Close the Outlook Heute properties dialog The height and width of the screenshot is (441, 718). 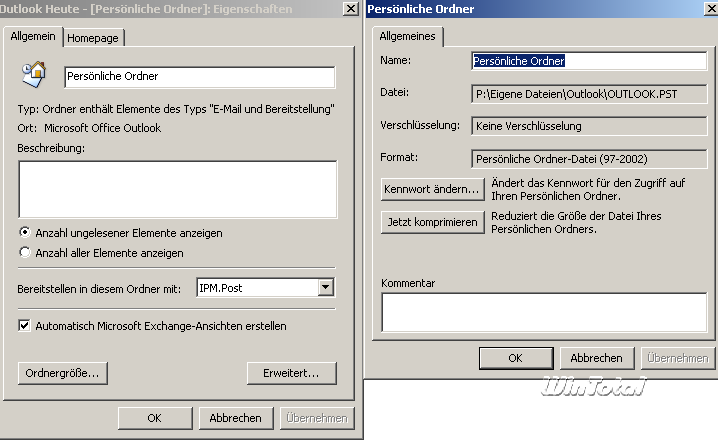(x=349, y=8)
